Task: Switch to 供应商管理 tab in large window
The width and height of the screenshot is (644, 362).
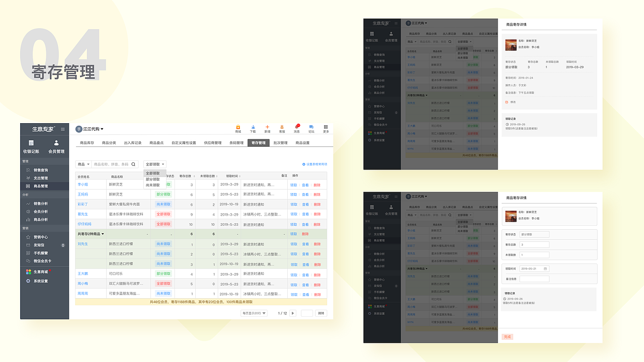Action: pos(212,143)
